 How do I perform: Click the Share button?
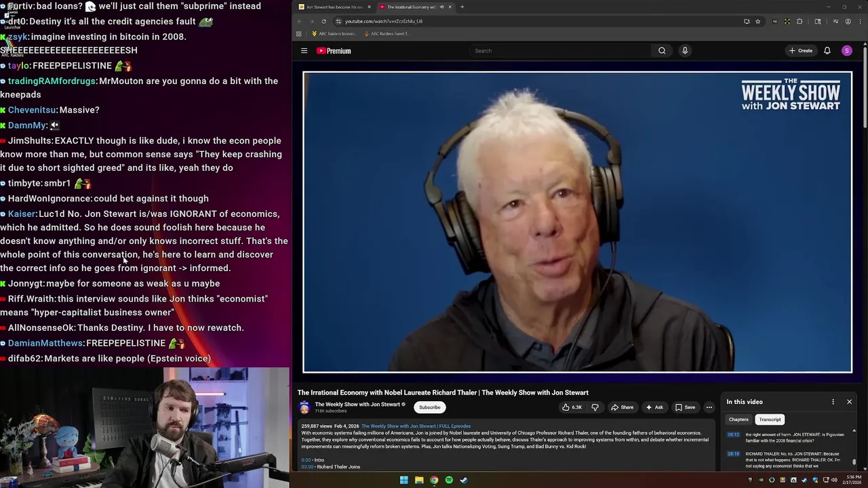point(622,407)
